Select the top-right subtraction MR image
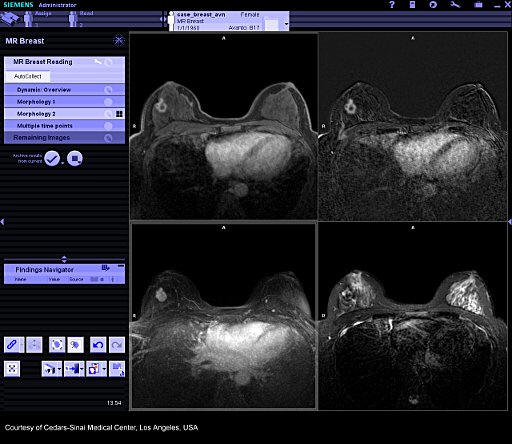 (x=413, y=126)
